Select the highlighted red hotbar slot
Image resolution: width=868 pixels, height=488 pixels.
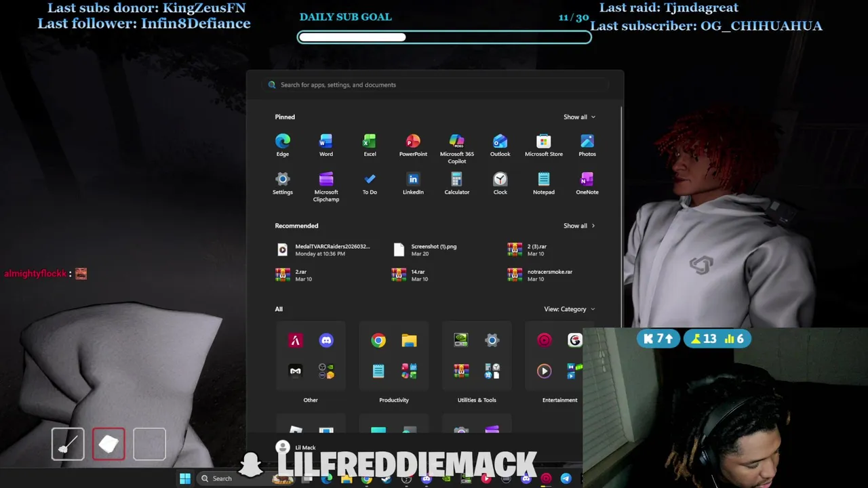[108, 444]
